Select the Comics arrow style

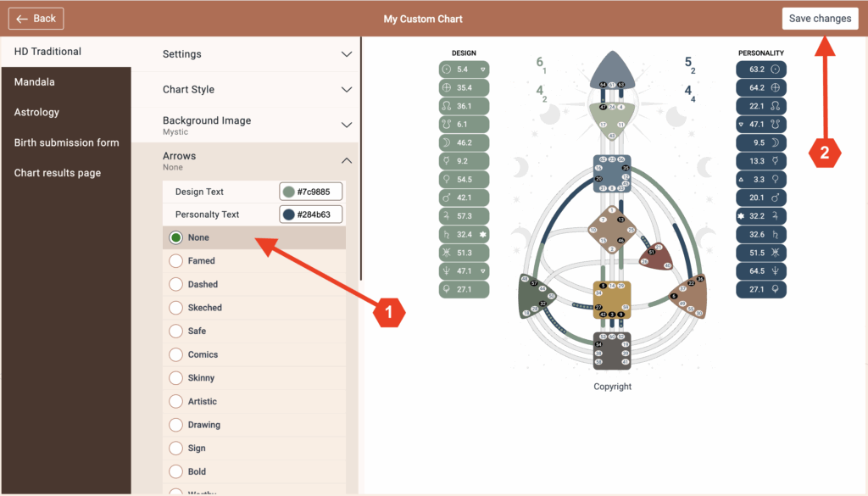tap(176, 355)
